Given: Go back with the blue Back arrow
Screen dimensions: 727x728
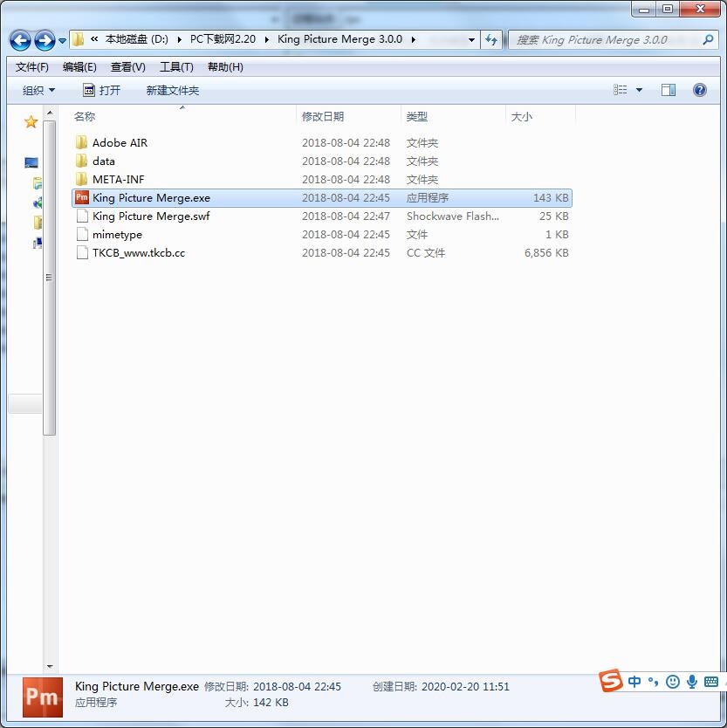Looking at the screenshot, I should 20,40.
